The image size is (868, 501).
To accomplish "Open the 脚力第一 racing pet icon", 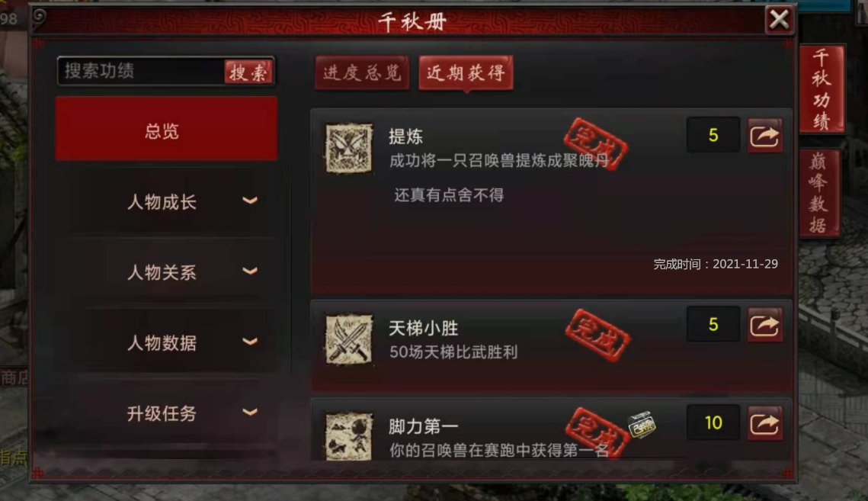I will point(349,436).
